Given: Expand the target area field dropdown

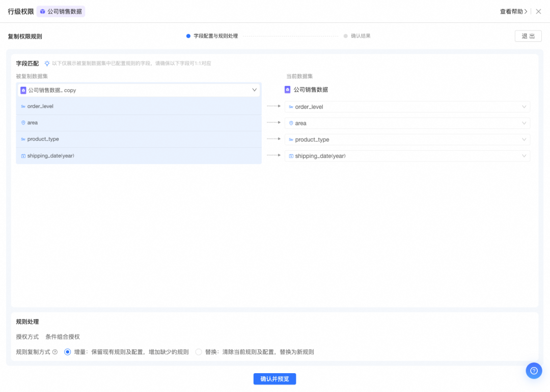Looking at the screenshot, I should (407, 123).
